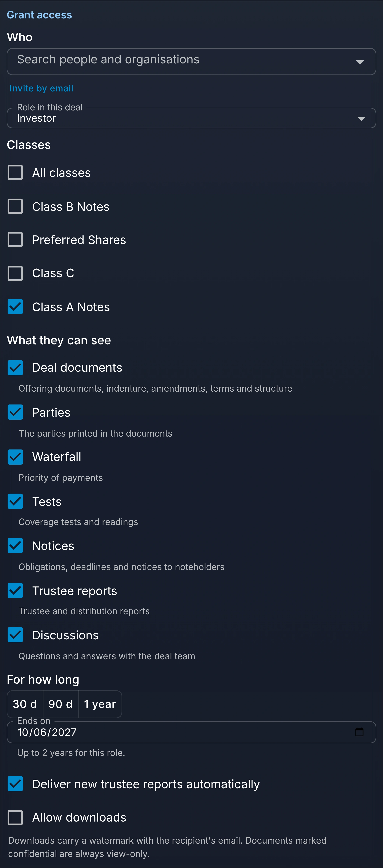Click the text 'Offering documents, indenture, amendments, terms and structure'
The height and width of the screenshot is (868, 383).
tap(155, 388)
